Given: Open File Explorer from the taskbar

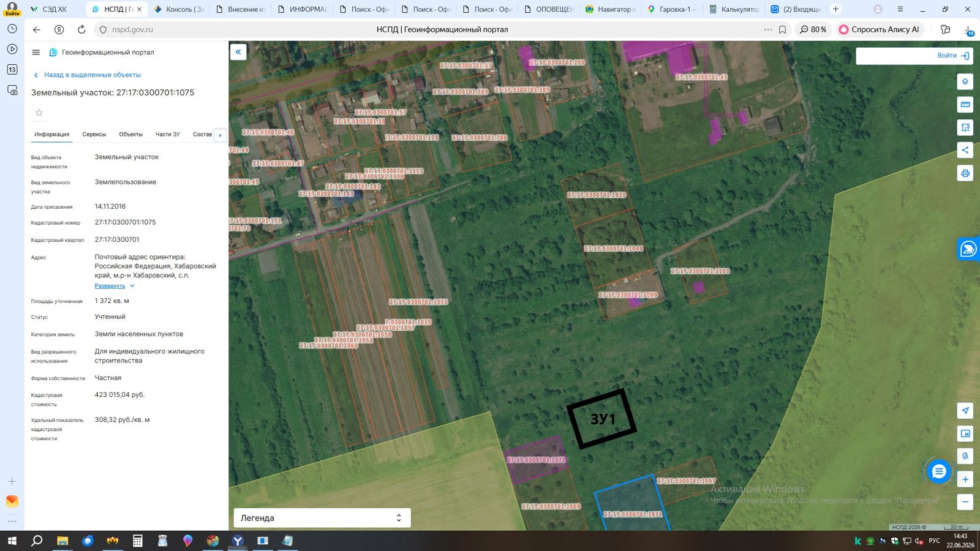Looking at the screenshot, I should point(62,541).
